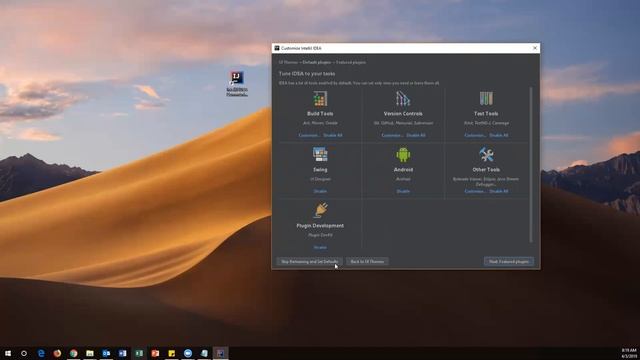Click the 'Plugin DevKit' description
This screenshot has height=360, width=640.
coord(320,235)
